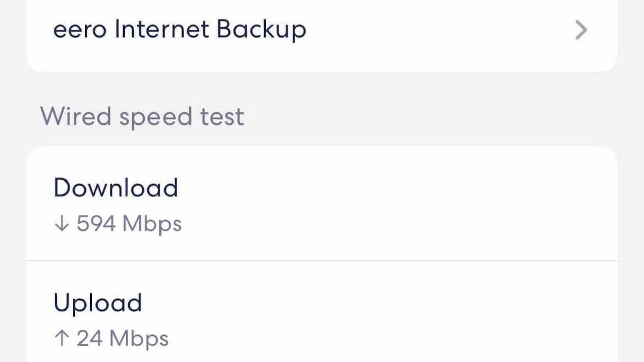
Task: Tap the 594 download speed number
Action: [96, 224]
